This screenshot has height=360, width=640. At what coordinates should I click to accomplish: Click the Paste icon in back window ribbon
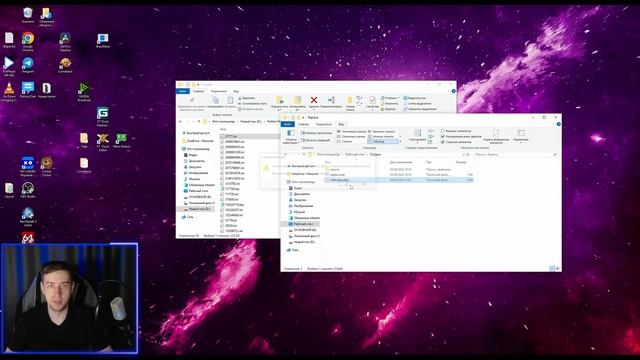tap(230, 100)
